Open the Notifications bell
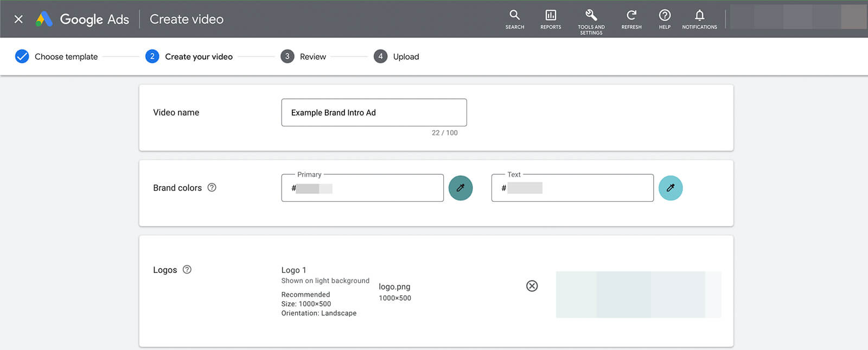 [699, 19]
